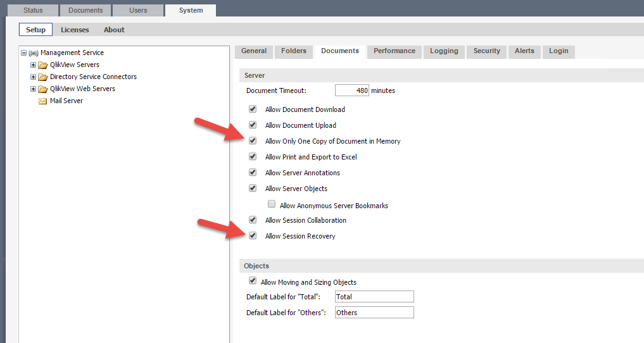Expand the Directory Service Connectors node
Image resolution: width=644 pixels, height=343 pixels.
pos(34,77)
